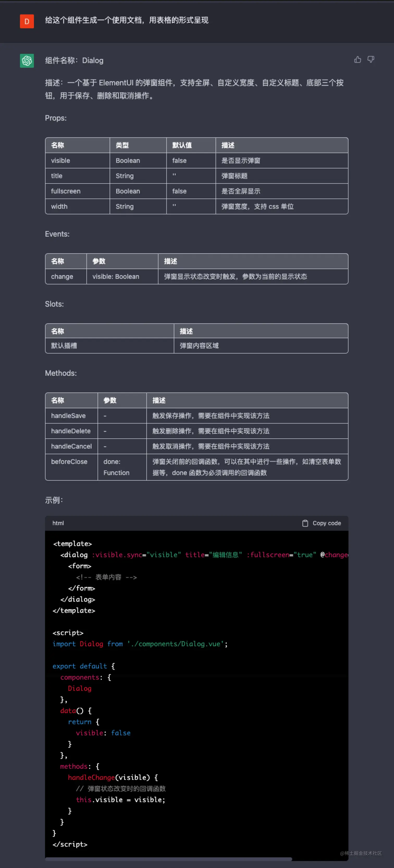Click the clipboard copy icon
The width and height of the screenshot is (394, 868).
coord(305,523)
